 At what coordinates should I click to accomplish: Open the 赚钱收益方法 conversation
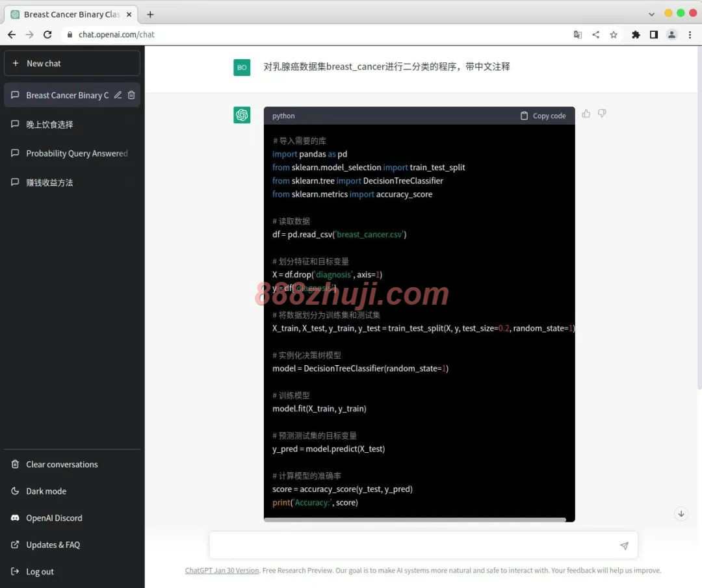pos(72,183)
